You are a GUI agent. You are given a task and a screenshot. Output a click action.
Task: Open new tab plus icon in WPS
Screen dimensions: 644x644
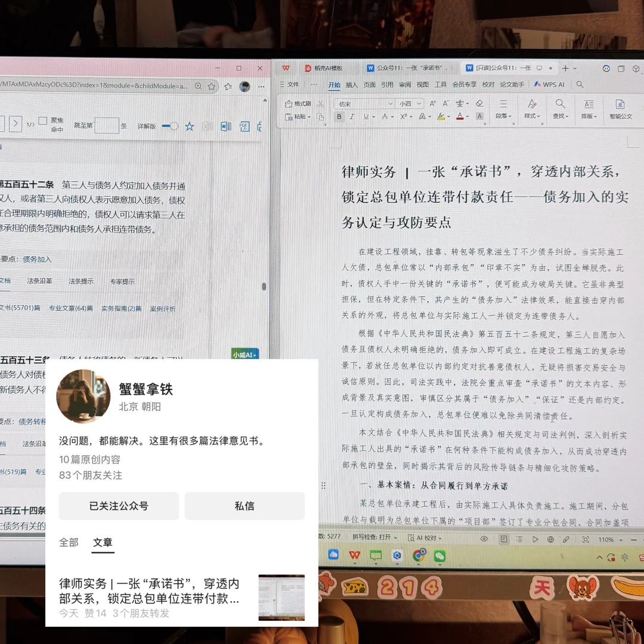pyautogui.click(x=565, y=68)
